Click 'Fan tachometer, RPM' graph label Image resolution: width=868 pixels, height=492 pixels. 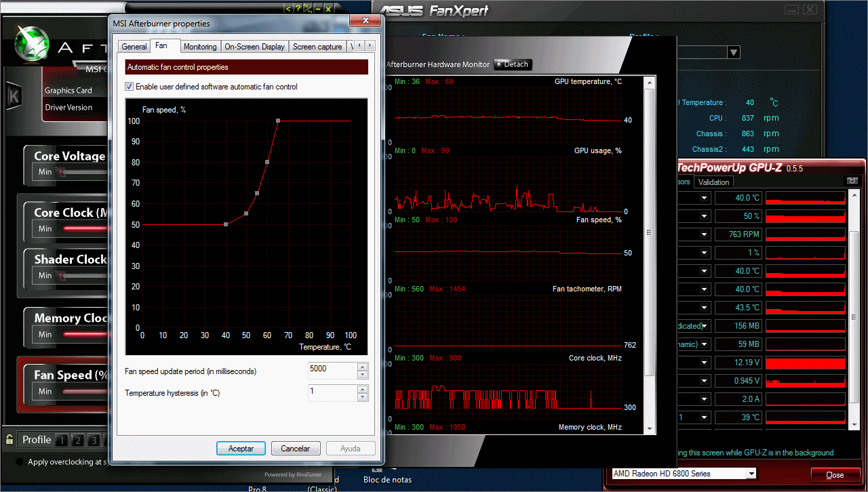587,289
